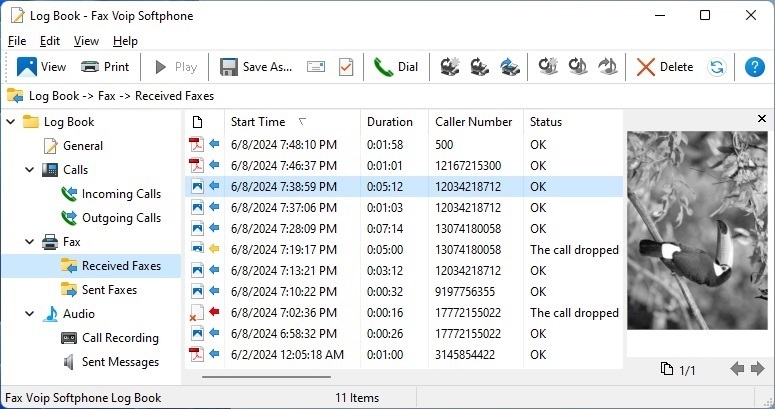Open help with the blue question mark icon
The image size is (775, 409).
[x=755, y=67]
